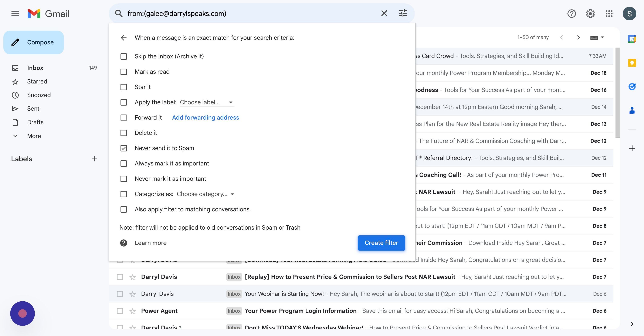Open the Google Keep side panel icon
The width and height of the screenshot is (644, 336).
point(632,63)
